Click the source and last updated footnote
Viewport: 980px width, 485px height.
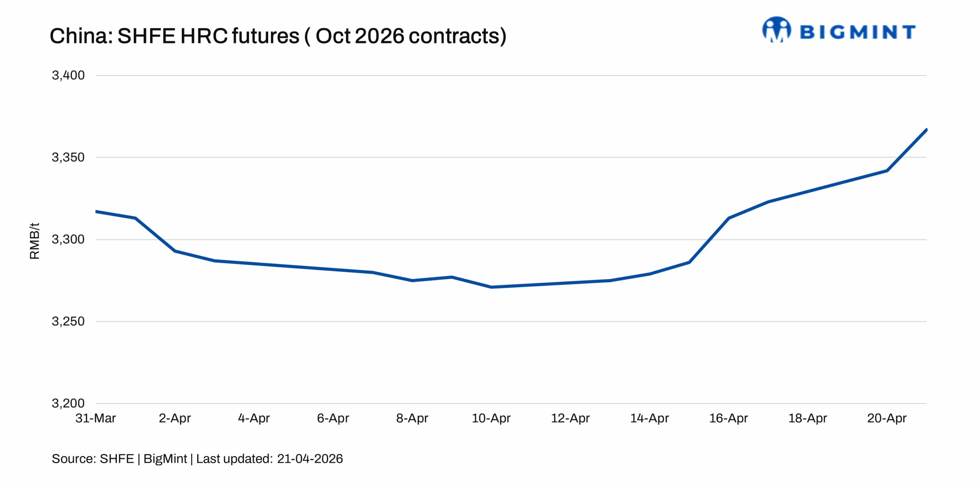click(197, 459)
